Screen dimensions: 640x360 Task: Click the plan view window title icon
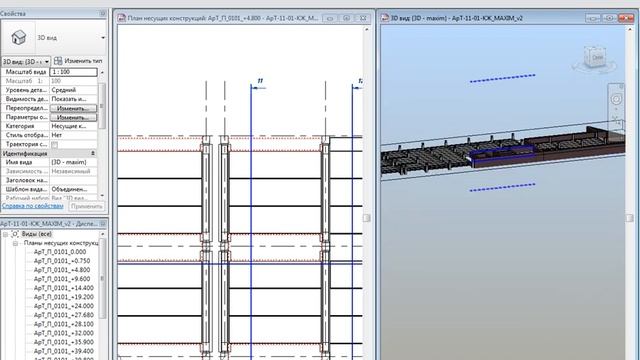click(x=122, y=18)
